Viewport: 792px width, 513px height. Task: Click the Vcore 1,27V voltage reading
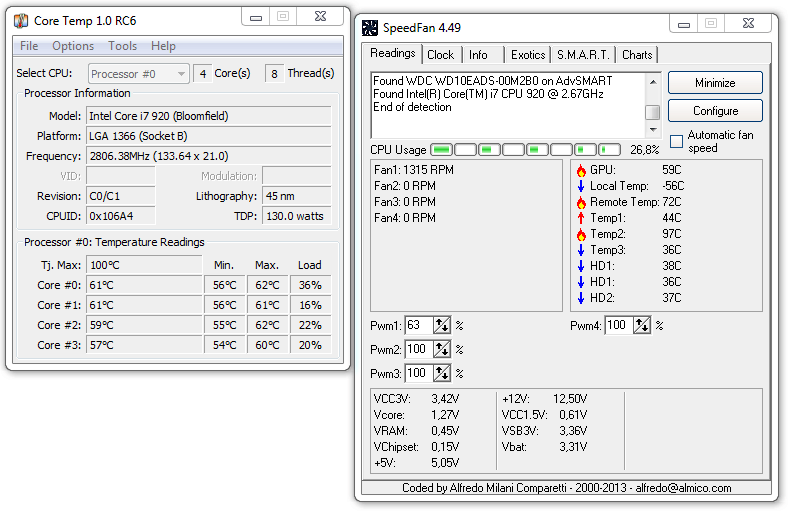tap(416, 415)
